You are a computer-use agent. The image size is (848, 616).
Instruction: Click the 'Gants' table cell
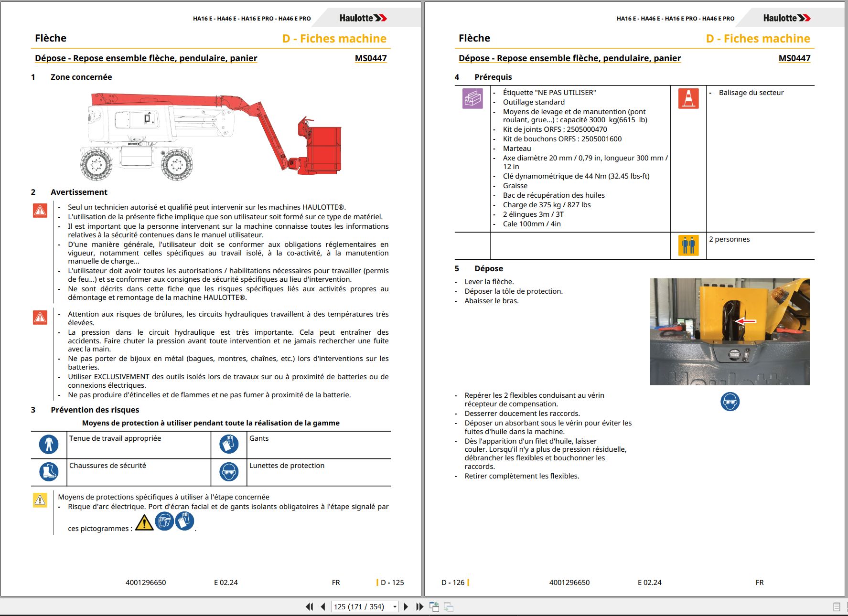click(319, 445)
